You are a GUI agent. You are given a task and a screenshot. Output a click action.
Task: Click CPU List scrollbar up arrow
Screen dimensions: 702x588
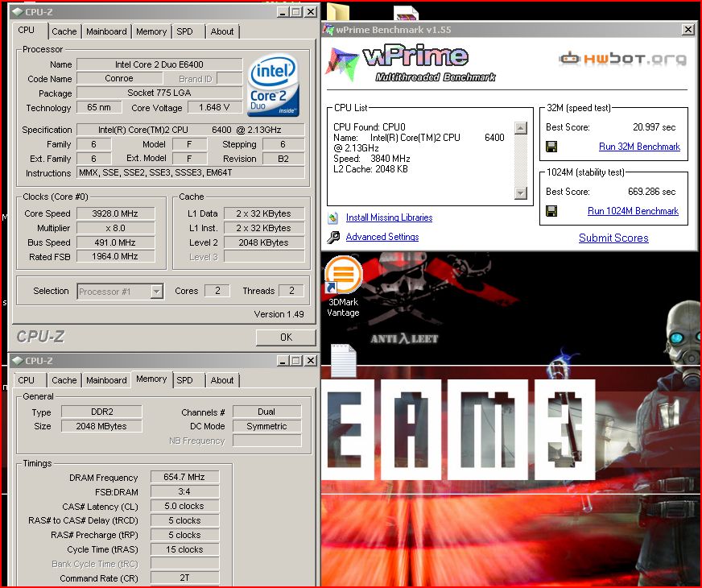point(521,128)
